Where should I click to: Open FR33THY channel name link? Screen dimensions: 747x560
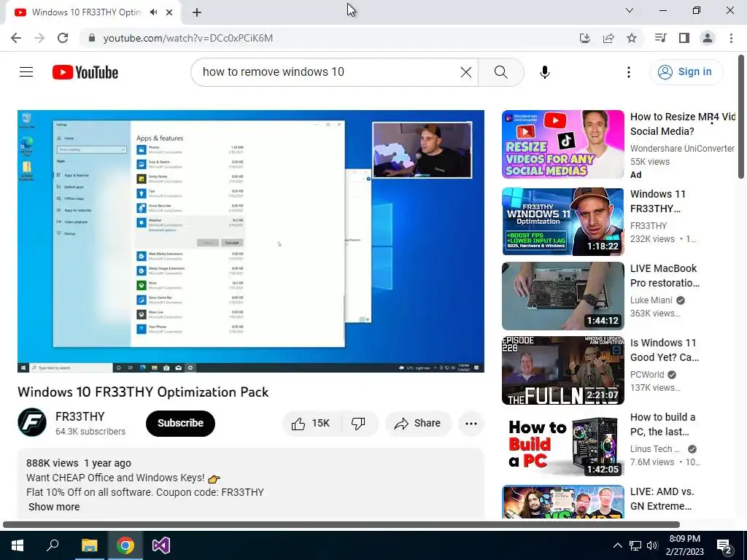tap(80, 416)
